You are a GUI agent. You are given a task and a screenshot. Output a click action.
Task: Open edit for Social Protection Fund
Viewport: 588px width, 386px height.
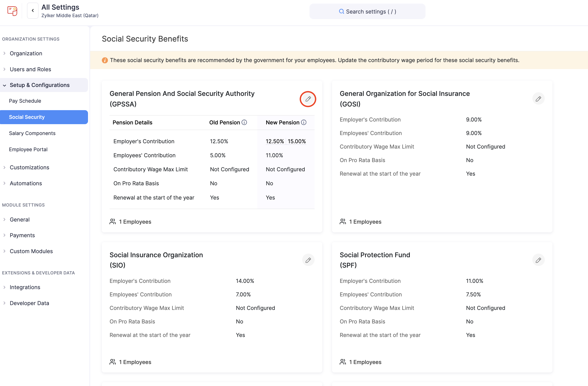(538, 260)
